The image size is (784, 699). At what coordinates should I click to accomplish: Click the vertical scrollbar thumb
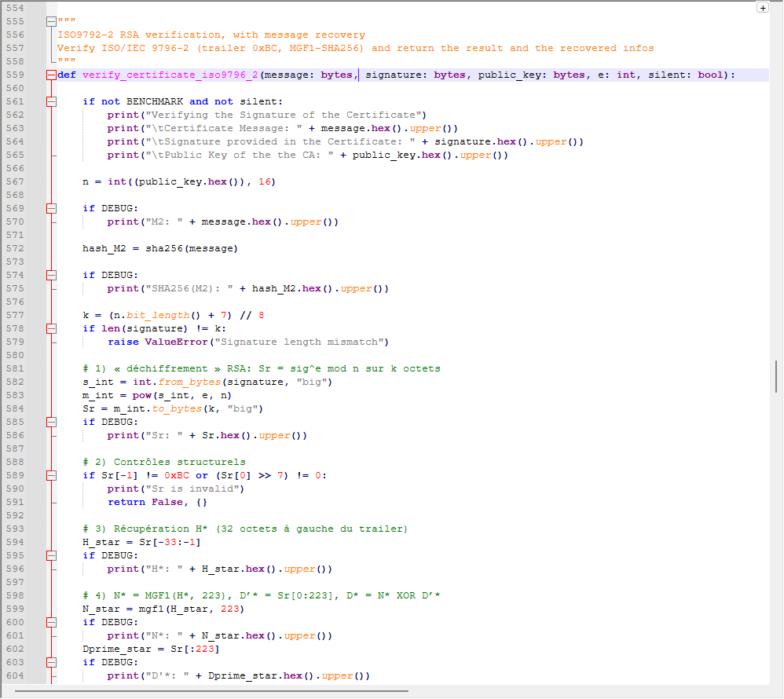(776, 376)
